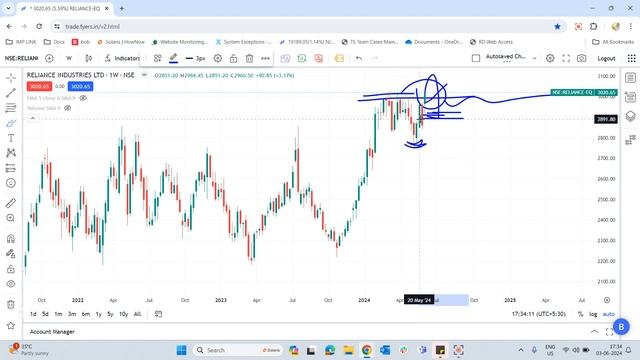Toggle percent price scale
Screen dimensions: 640x360
(580, 314)
